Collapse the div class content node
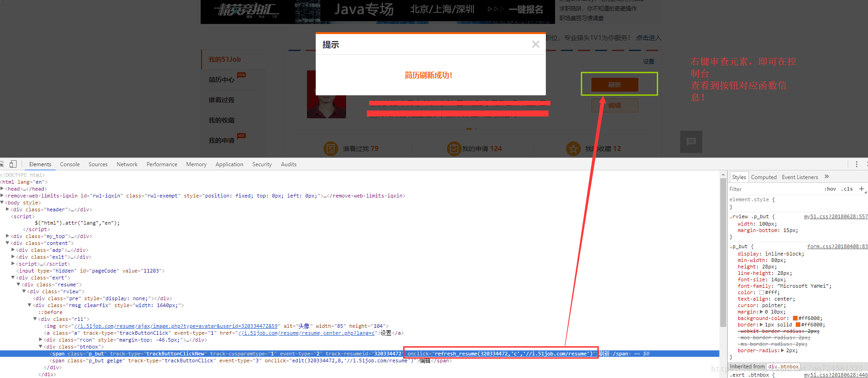 [x=8, y=243]
